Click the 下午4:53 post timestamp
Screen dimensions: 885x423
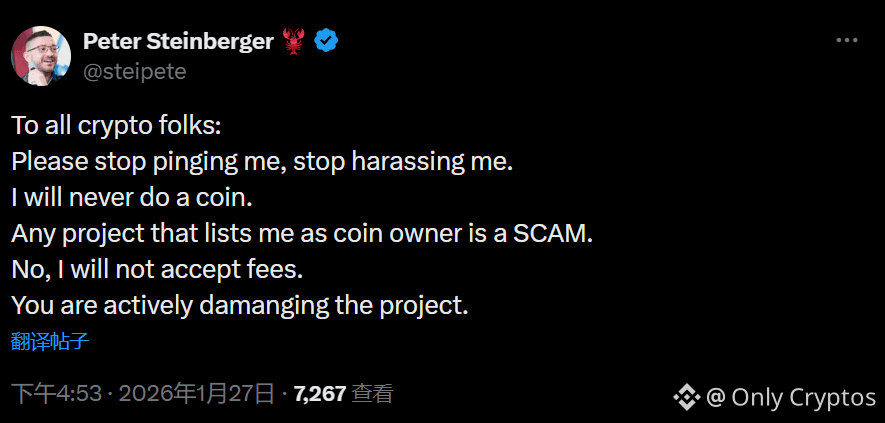[x=57, y=394]
